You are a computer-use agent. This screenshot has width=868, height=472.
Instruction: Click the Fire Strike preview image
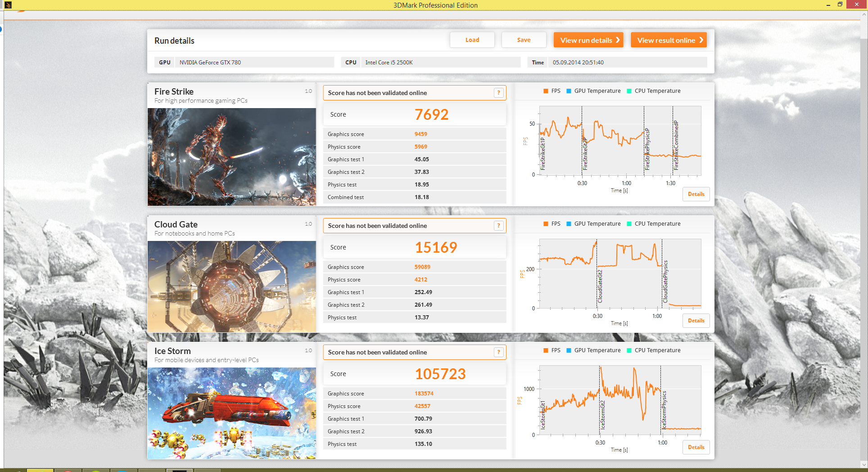pyautogui.click(x=232, y=157)
